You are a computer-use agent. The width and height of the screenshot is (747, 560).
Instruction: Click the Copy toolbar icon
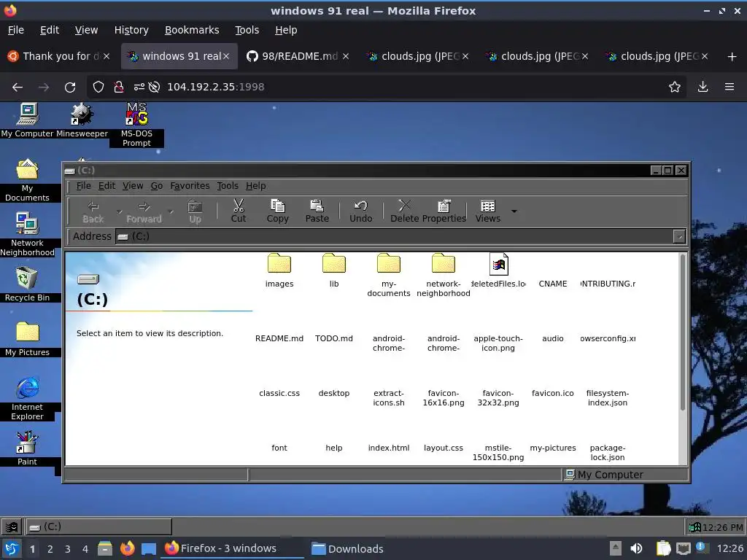tap(277, 211)
